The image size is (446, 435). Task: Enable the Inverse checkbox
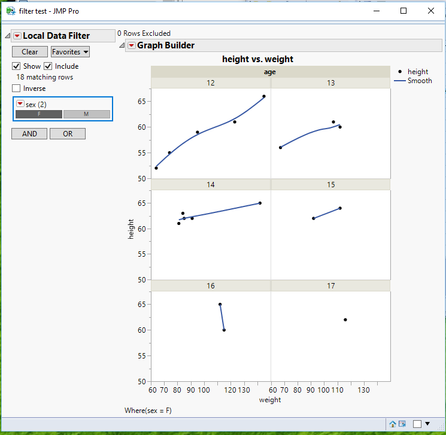point(16,88)
